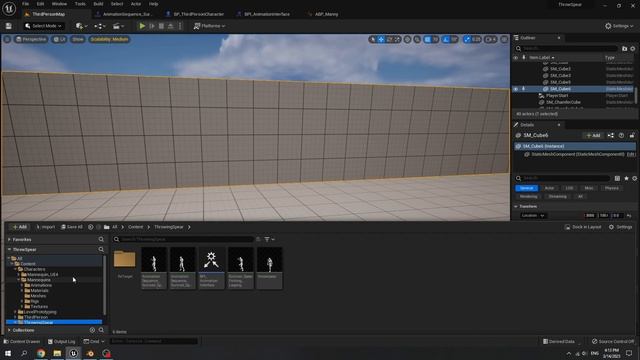Click the blueprint/add script icon in Details
This screenshot has width=640, height=360.
[611, 136]
